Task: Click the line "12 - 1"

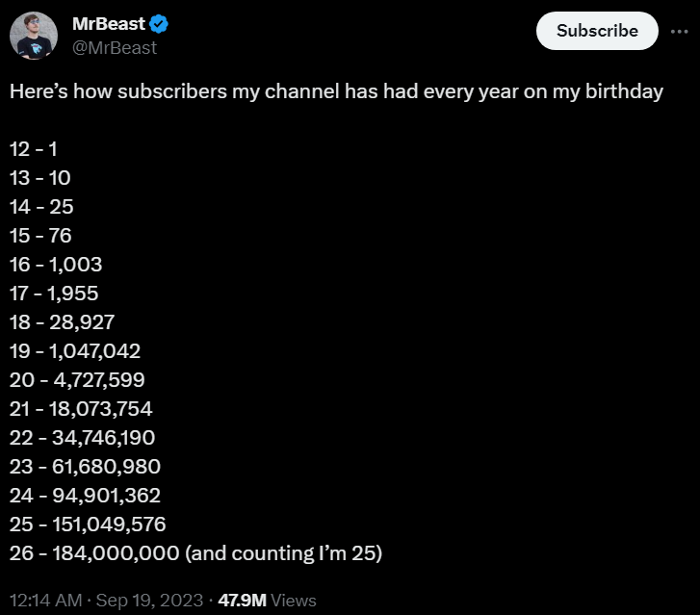Action: (x=35, y=149)
